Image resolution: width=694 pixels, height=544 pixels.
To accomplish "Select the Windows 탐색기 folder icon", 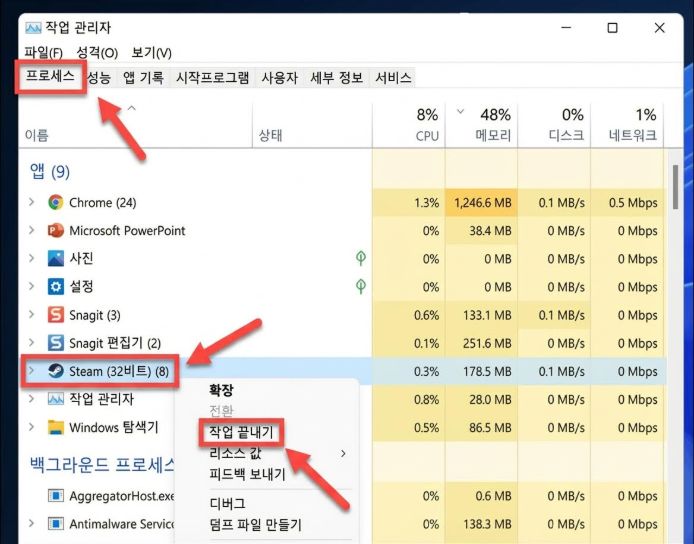I will pyautogui.click(x=55, y=428).
